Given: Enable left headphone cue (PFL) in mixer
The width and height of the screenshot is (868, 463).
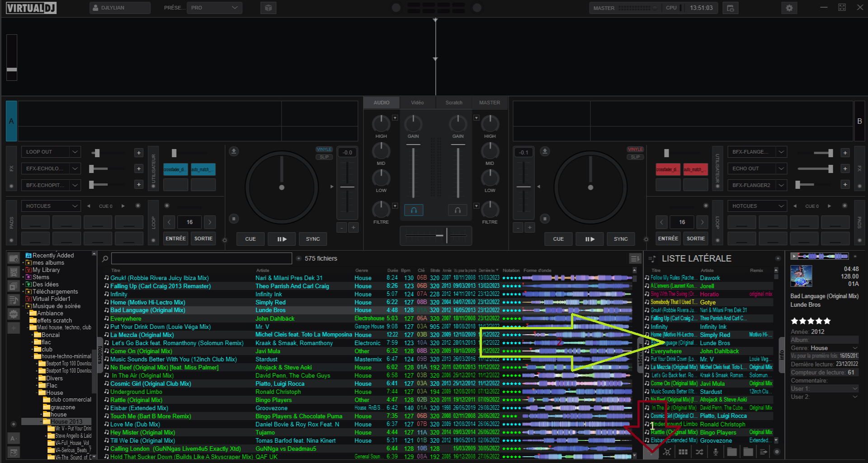Looking at the screenshot, I should (x=414, y=210).
